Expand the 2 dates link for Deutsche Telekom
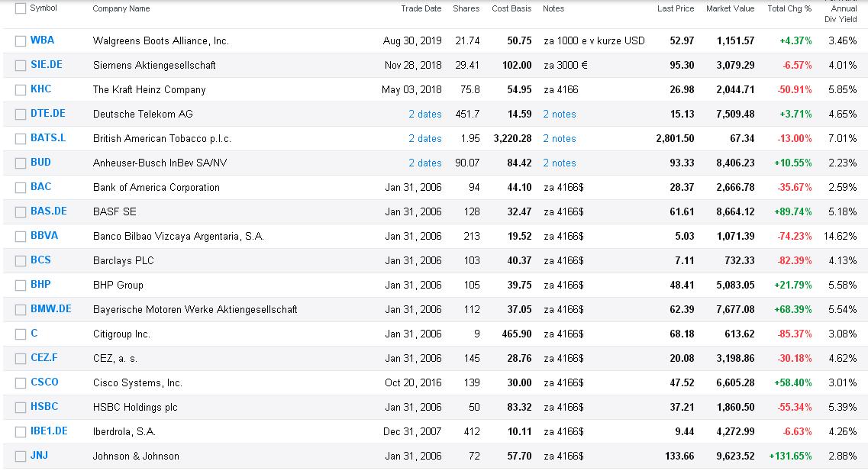868x471 pixels. coord(425,114)
